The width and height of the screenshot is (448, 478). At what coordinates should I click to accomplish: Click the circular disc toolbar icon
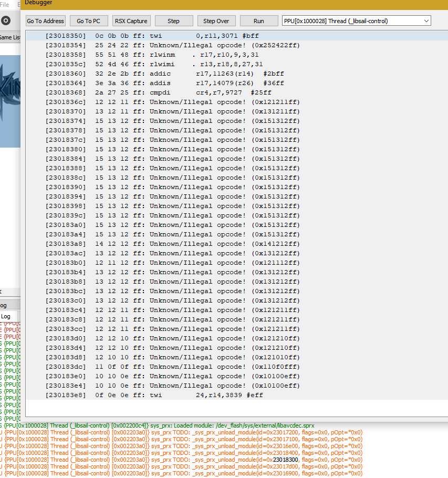(x=5, y=21)
